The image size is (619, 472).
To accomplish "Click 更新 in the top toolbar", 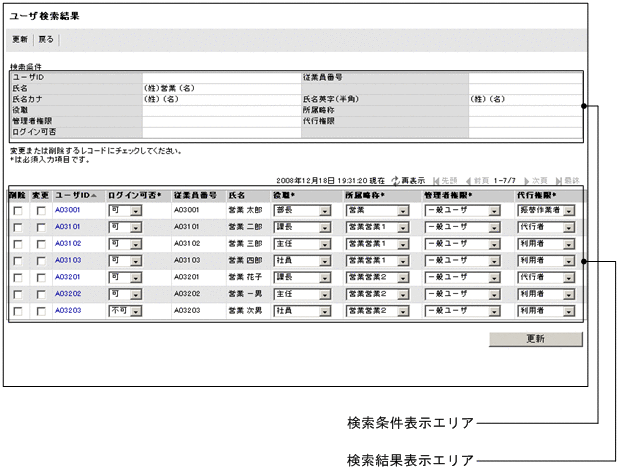I will (20, 40).
